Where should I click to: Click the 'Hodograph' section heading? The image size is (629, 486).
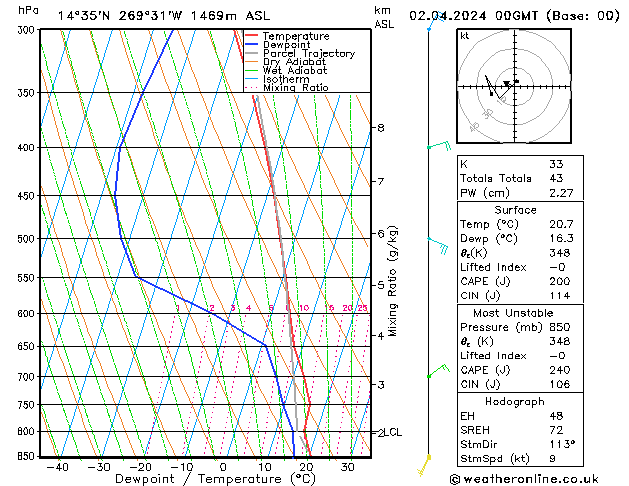pos(515,401)
